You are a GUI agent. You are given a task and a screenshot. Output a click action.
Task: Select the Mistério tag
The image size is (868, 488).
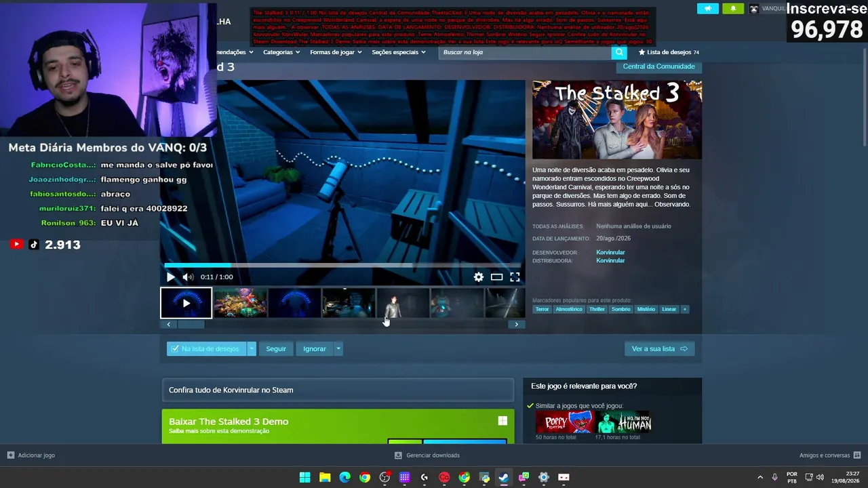[x=646, y=309]
